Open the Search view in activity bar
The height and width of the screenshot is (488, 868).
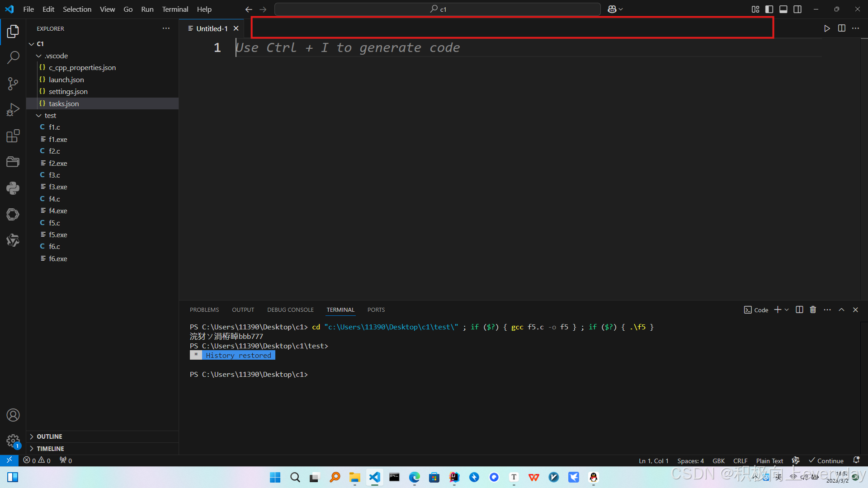coord(13,57)
